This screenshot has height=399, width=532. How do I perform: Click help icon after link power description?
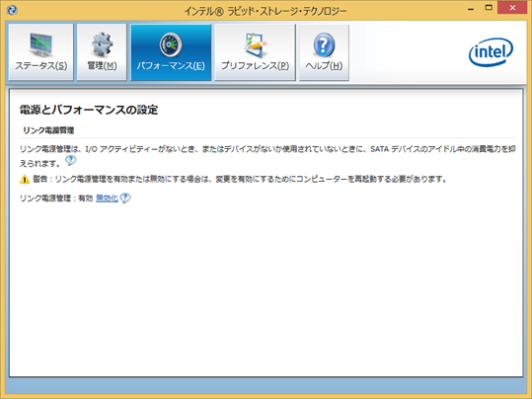tap(71, 160)
